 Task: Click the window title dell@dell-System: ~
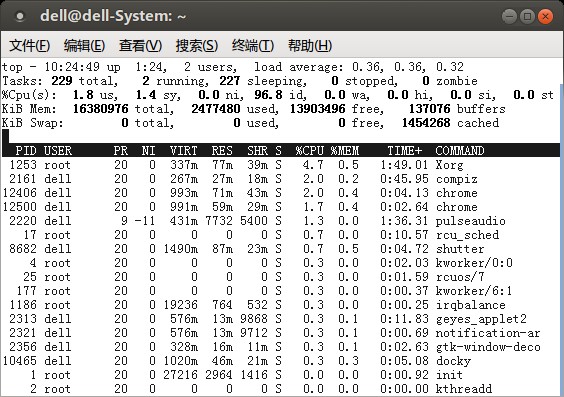tap(113, 16)
